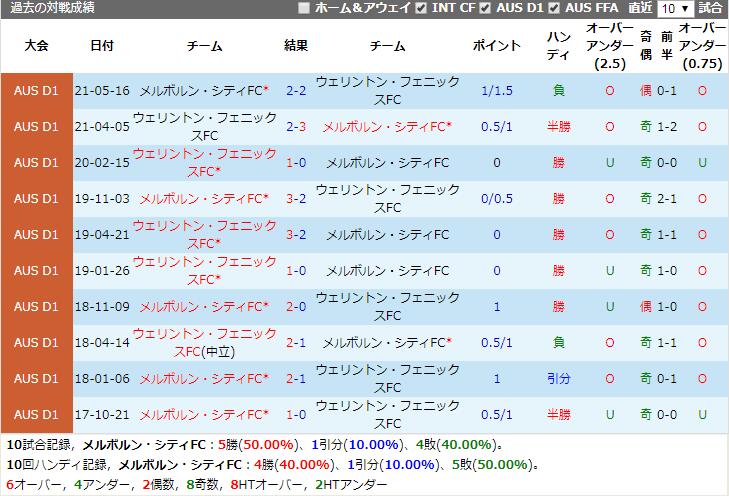Click 引分 result on 18-01-06 row
The width and height of the screenshot is (729, 496).
tap(558, 379)
